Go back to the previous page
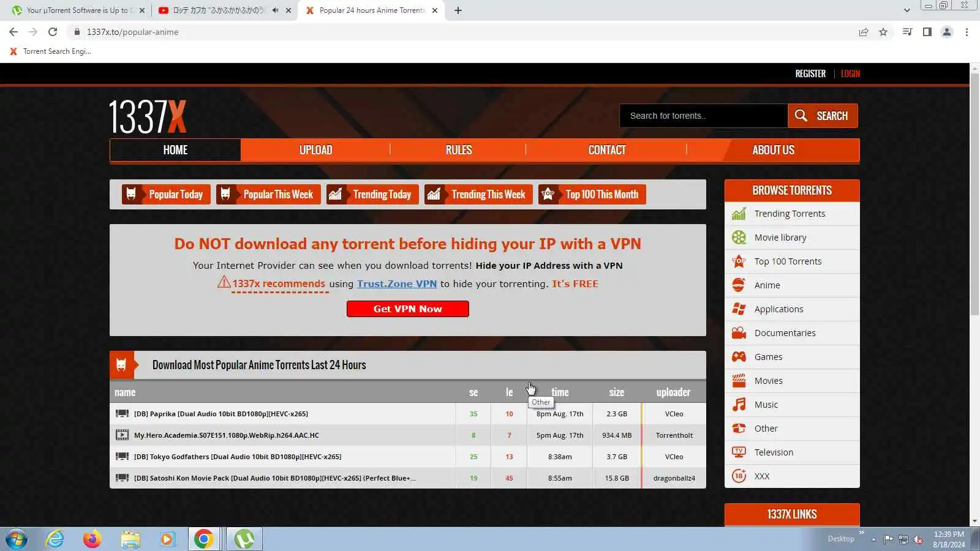Image resolution: width=980 pixels, height=551 pixels. 13,32
